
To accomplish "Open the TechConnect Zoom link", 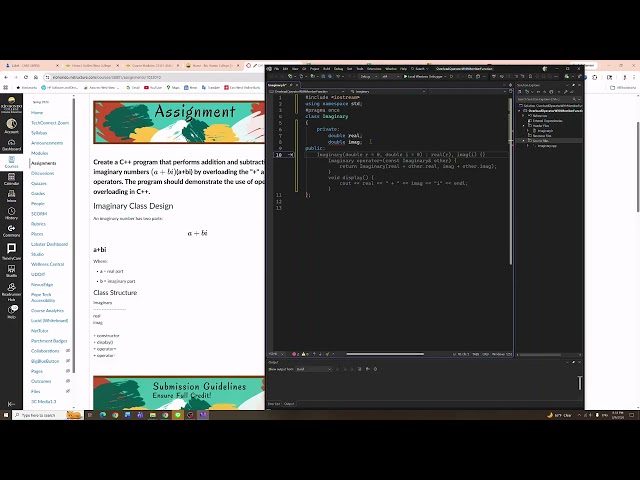I will point(50,123).
